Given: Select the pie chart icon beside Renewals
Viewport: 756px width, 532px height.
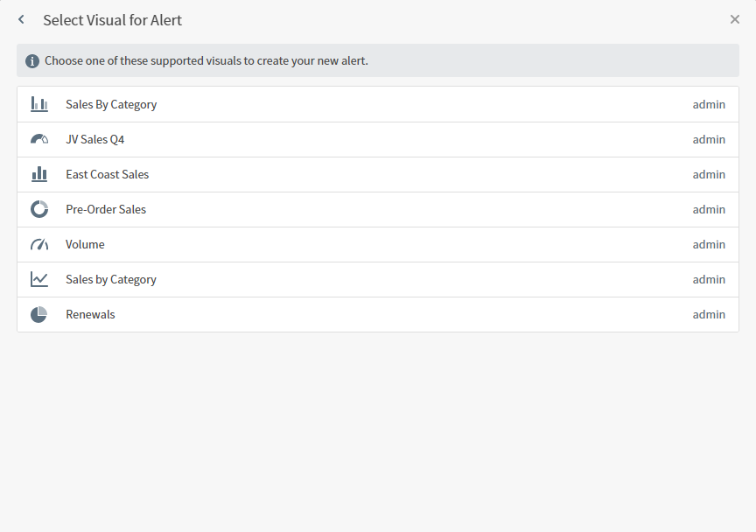Looking at the screenshot, I should tap(39, 313).
